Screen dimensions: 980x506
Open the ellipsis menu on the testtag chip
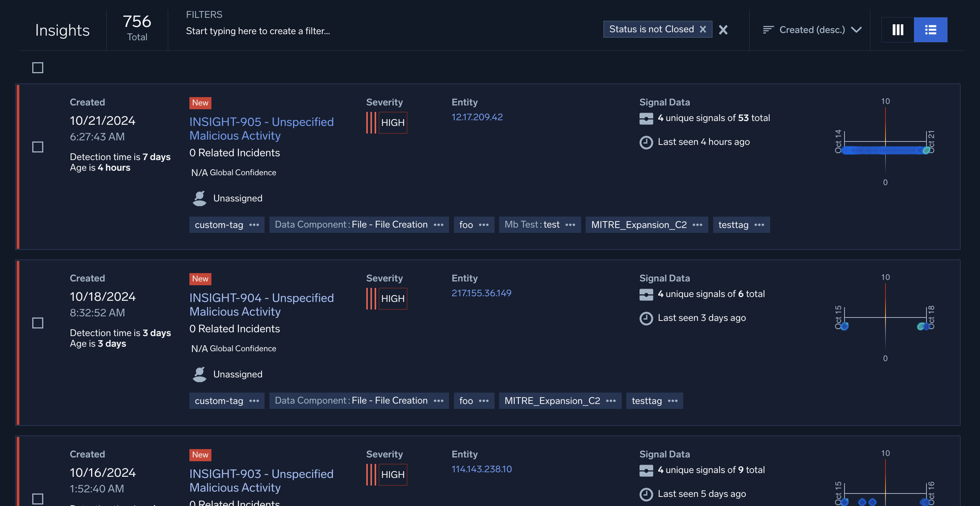click(760, 225)
